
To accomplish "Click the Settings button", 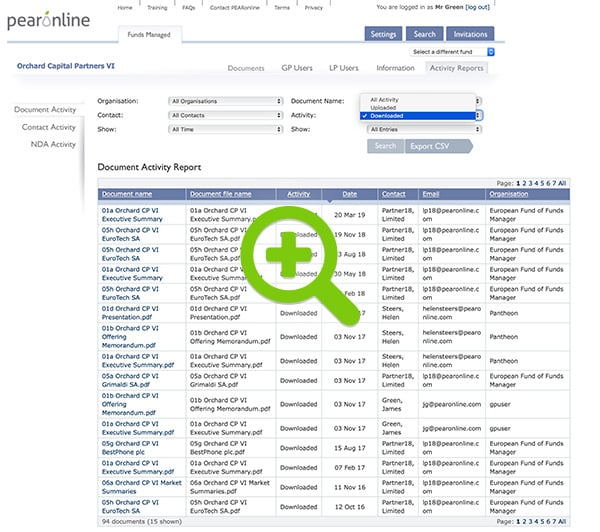I will (x=383, y=34).
